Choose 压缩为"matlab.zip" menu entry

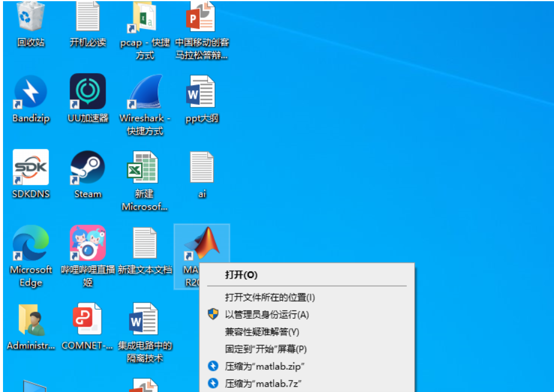[x=307, y=366]
